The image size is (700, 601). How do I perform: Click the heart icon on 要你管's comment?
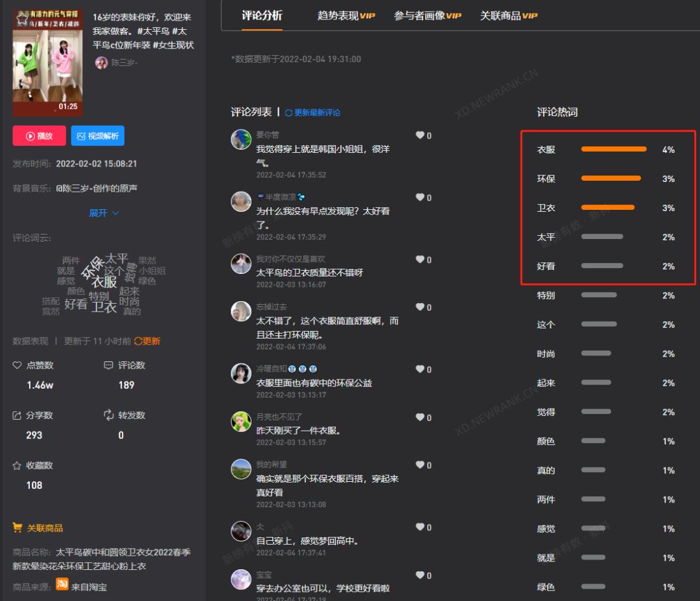pyautogui.click(x=419, y=135)
